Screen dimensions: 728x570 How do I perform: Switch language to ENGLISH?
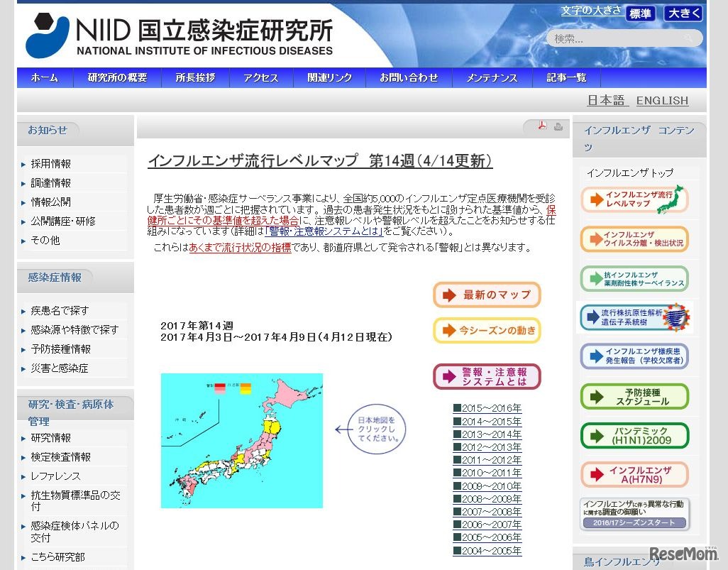(x=662, y=101)
